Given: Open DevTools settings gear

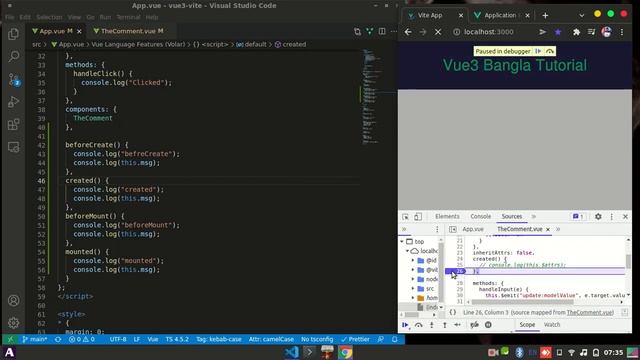Looking at the screenshot, I should 598,217.
